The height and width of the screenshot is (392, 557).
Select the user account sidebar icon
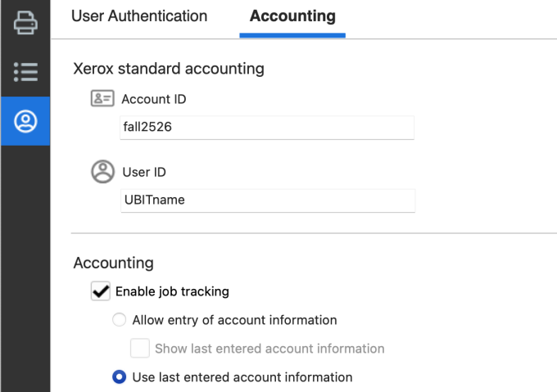[x=25, y=121]
